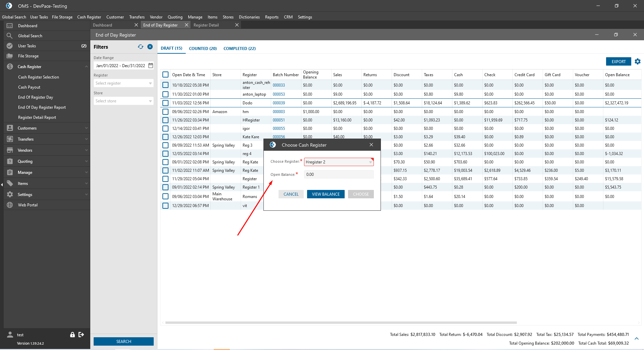Click the Quoting clipboard icon in sidebar
This screenshot has width=644, height=350.
point(10,161)
